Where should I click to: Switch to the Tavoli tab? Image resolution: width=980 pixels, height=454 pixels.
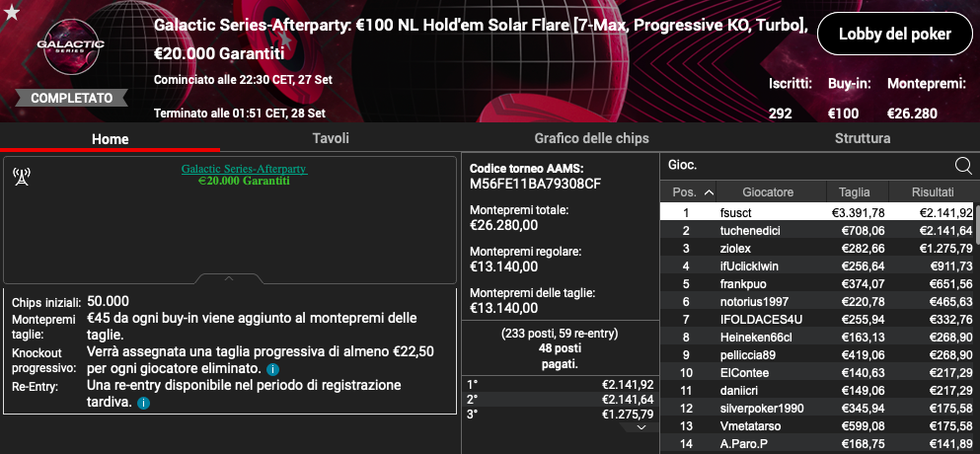point(330,139)
